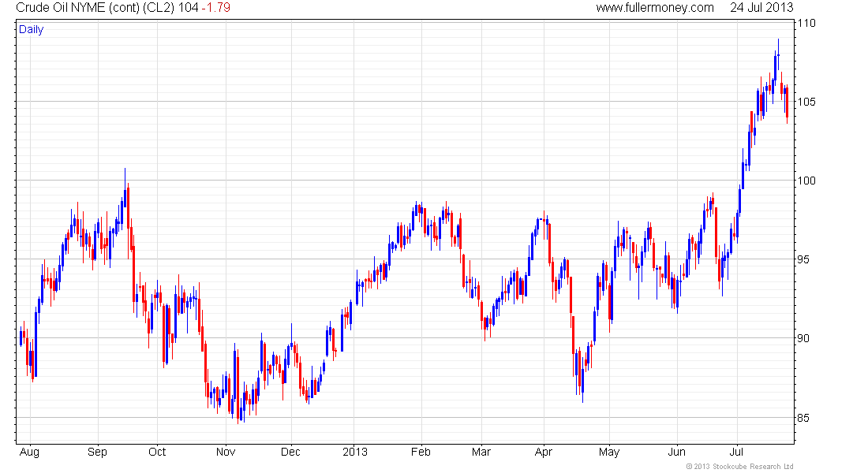The image size is (868, 473).
Task: Click the 'Dec' month label
Action: click(290, 452)
